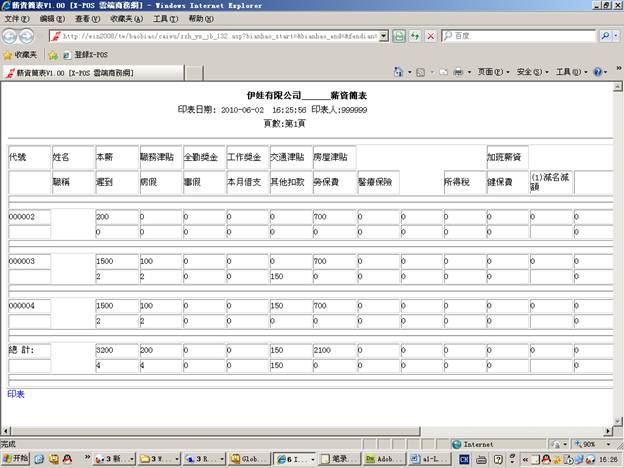
Task: Click the Print icon in command bar
Action: pyautogui.click(x=458, y=72)
